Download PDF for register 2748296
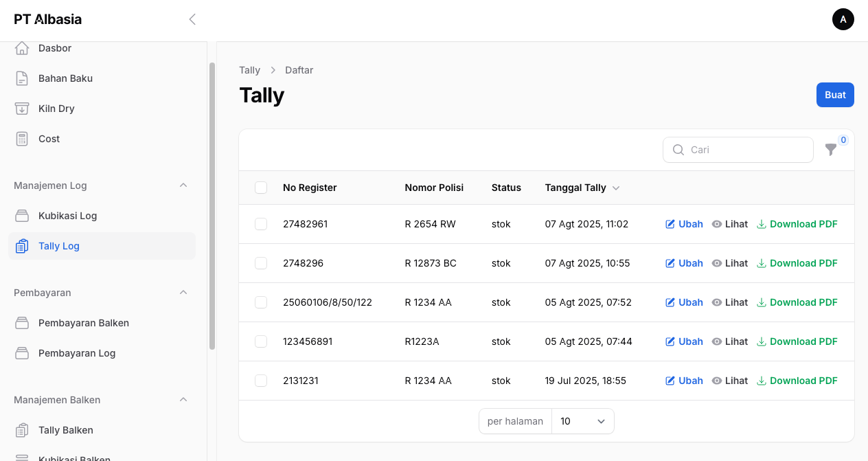The image size is (868, 461). 797,263
